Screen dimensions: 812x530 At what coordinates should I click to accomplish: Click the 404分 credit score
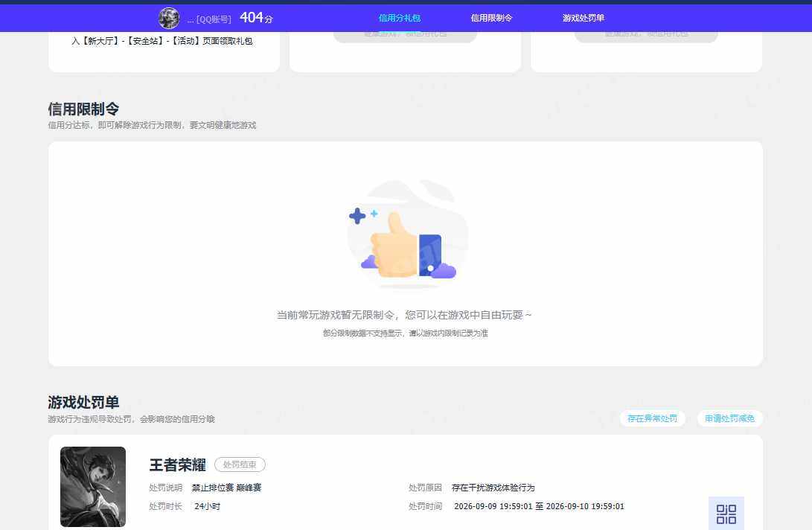[x=256, y=18]
